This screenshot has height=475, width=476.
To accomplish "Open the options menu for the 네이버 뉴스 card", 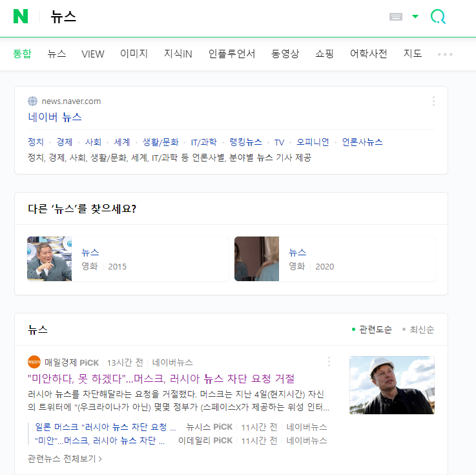I will coord(433,101).
